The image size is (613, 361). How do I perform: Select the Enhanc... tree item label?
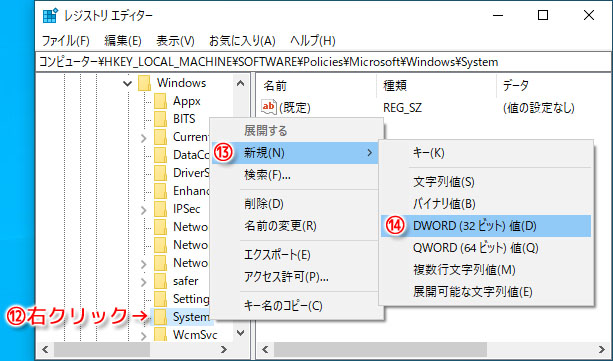point(191,191)
